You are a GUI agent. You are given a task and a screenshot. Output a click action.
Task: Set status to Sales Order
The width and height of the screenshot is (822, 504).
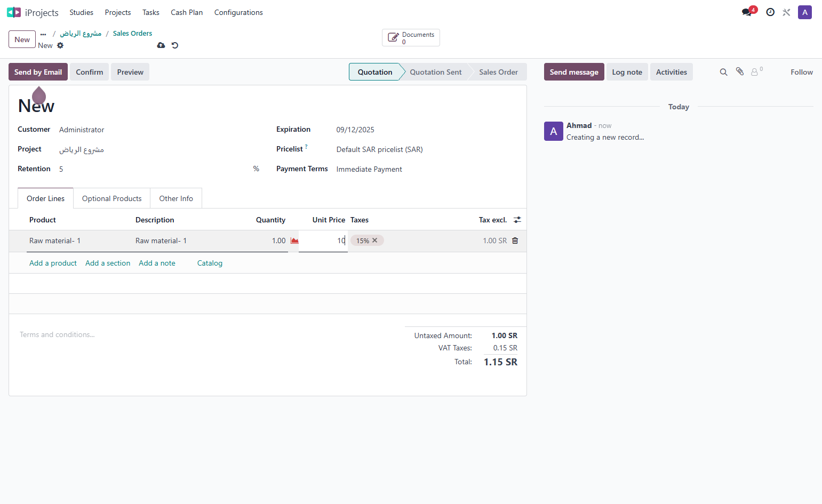(x=498, y=72)
